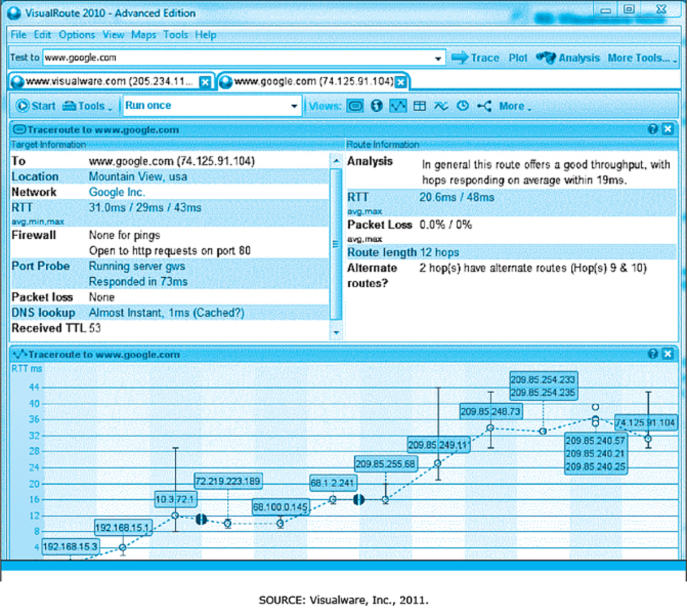Expand the Test to address dropdown

pos(438,58)
